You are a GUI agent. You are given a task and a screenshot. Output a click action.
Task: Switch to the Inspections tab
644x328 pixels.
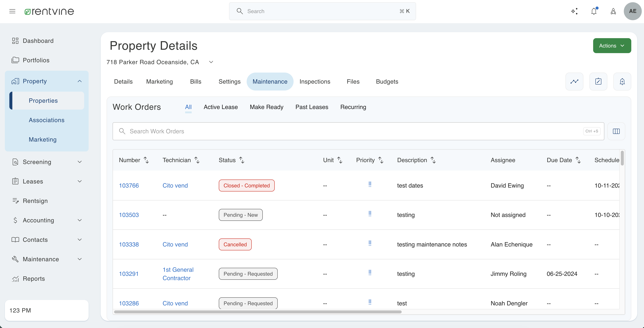tap(315, 82)
